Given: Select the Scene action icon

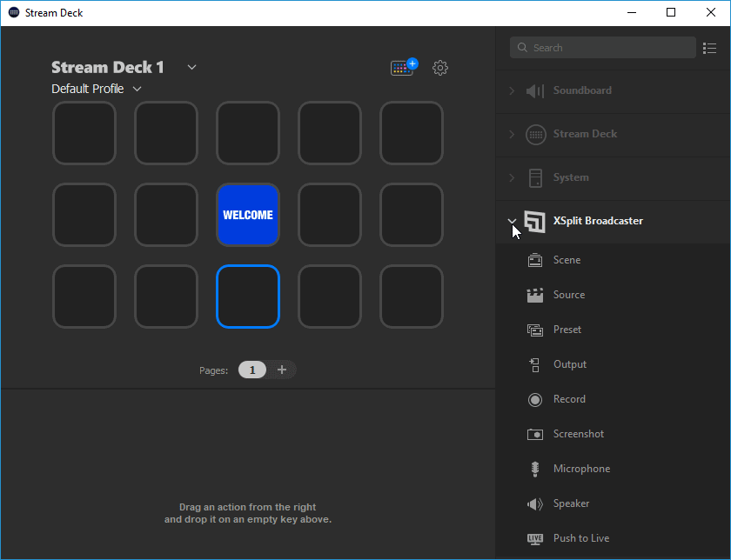Looking at the screenshot, I should 535,260.
